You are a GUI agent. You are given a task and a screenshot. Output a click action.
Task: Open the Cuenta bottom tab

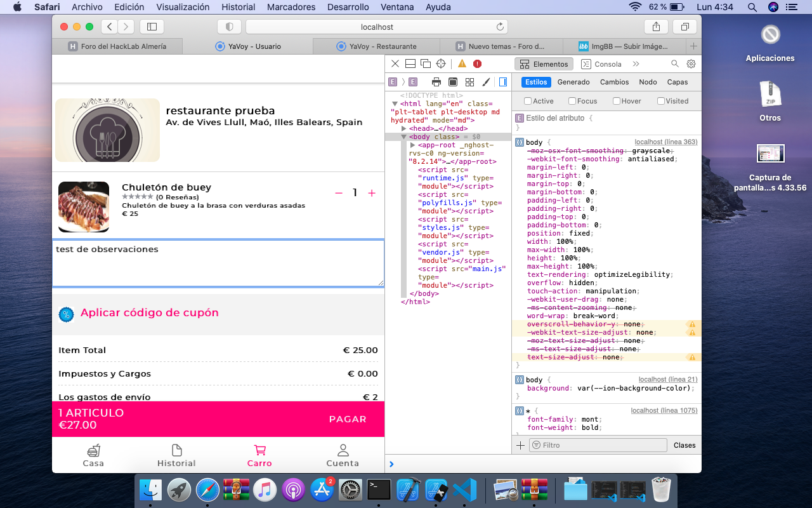[343, 455]
